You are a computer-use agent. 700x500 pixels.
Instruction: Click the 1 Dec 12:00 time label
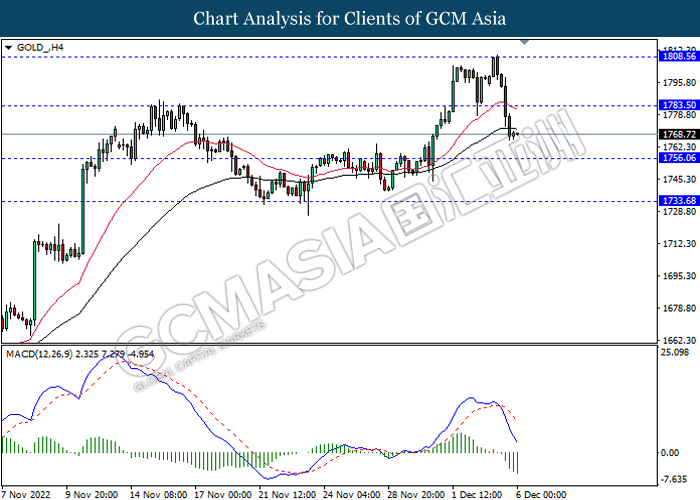[478, 495]
